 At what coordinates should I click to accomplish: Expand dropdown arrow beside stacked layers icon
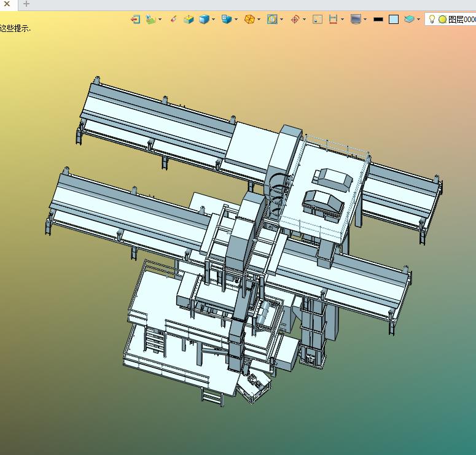pos(418,19)
